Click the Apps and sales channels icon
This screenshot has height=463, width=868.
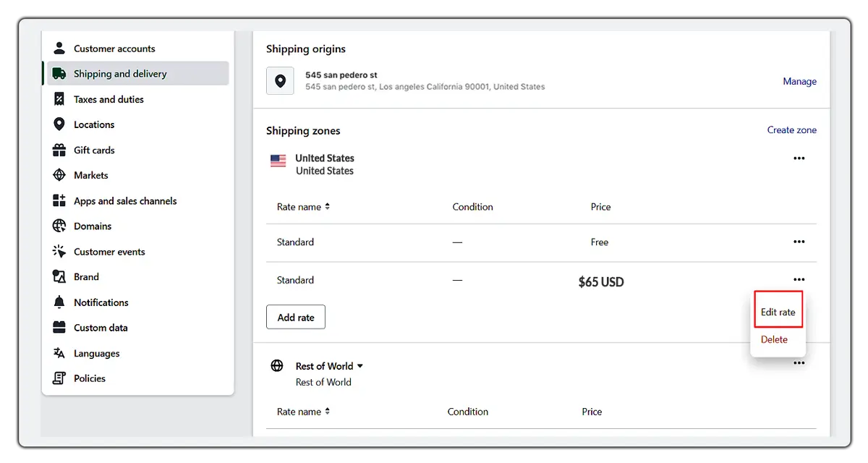(59, 200)
